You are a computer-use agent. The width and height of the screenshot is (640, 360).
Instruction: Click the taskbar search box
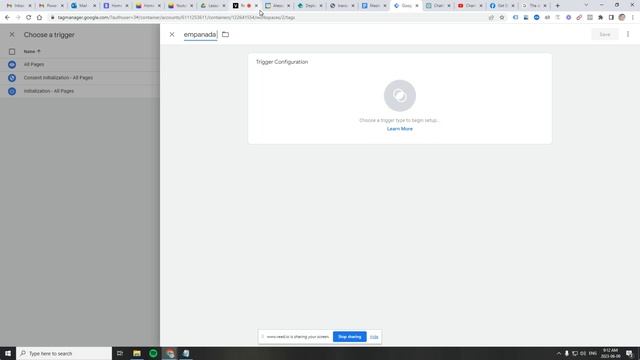64,353
